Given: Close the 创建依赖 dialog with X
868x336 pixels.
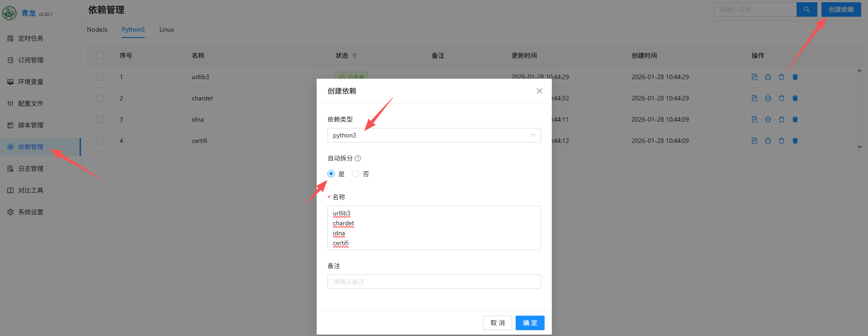Looking at the screenshot, I should point(539,91).
